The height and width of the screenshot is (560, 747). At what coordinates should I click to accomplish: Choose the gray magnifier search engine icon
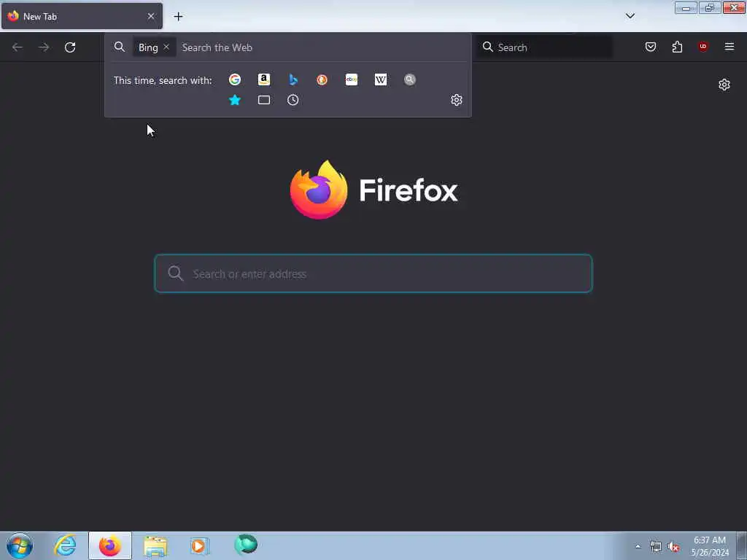pyautogui.click(x=410, y=79)
